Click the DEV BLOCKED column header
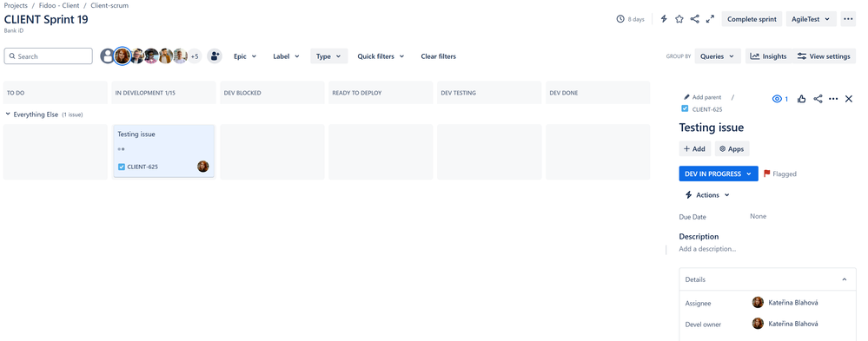The height and width of the screenshot is (341, 868). (272, 93)
